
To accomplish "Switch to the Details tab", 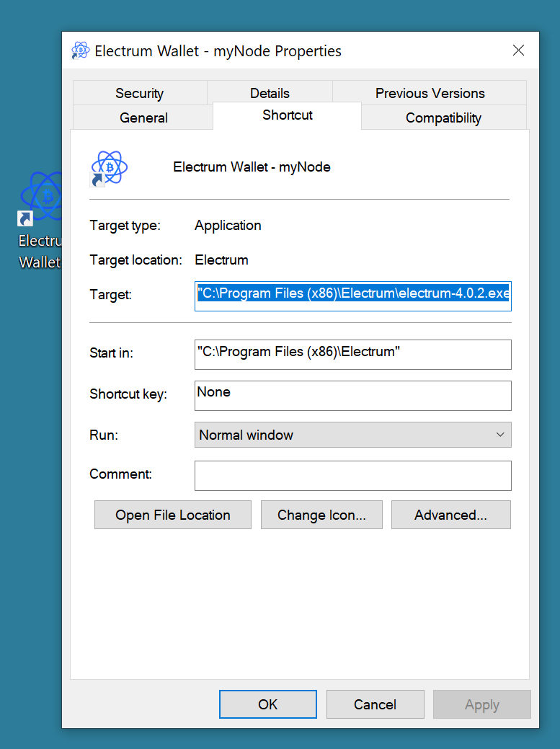I will [270, 93].
